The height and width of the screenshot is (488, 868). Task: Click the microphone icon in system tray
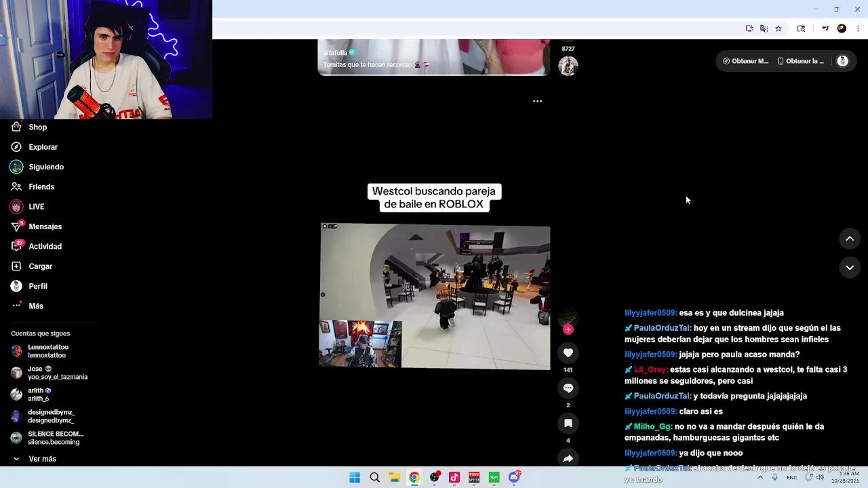pos(775,477)
